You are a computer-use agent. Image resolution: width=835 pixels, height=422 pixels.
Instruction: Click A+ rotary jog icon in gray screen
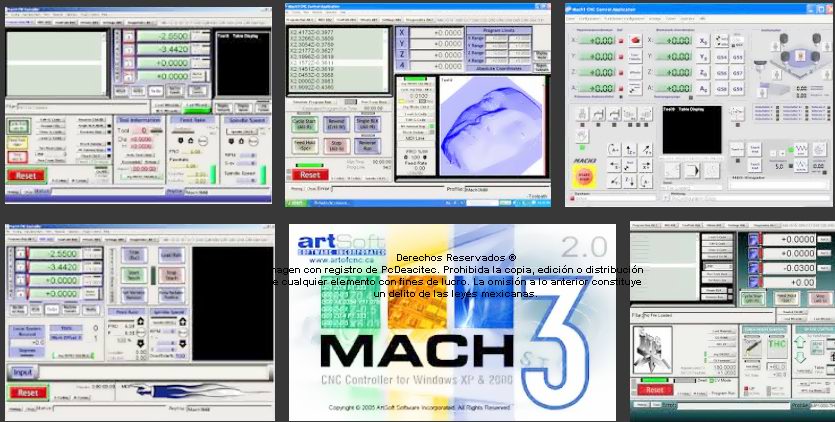[615, 150]
